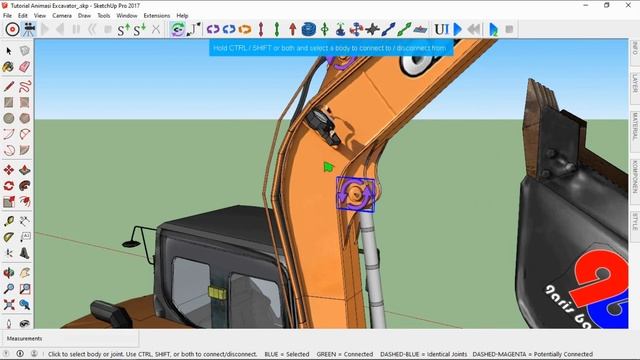The height and width of the screenshot is (360, 640).
Task: Click the red up-arrow joint icon
Action: pyautogui.click(x=292, y=29)
